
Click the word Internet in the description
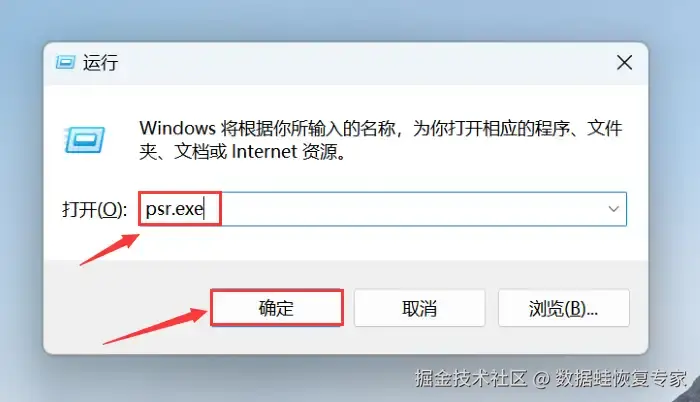pos(264,152)
